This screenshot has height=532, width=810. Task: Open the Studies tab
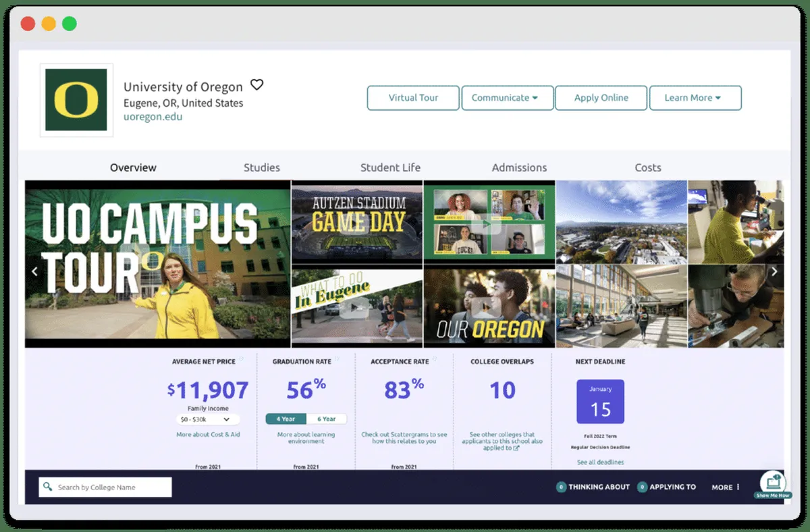coord(262,167)
